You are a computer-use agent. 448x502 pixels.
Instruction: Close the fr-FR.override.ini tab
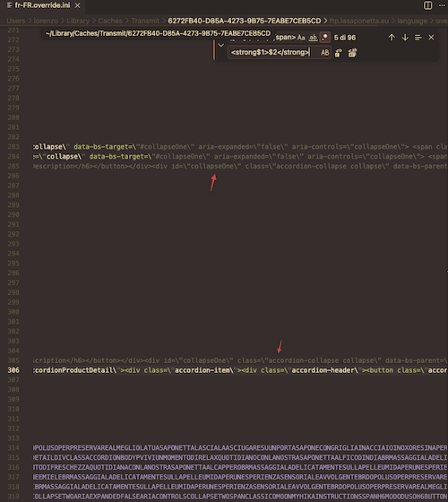pos(77,5)
